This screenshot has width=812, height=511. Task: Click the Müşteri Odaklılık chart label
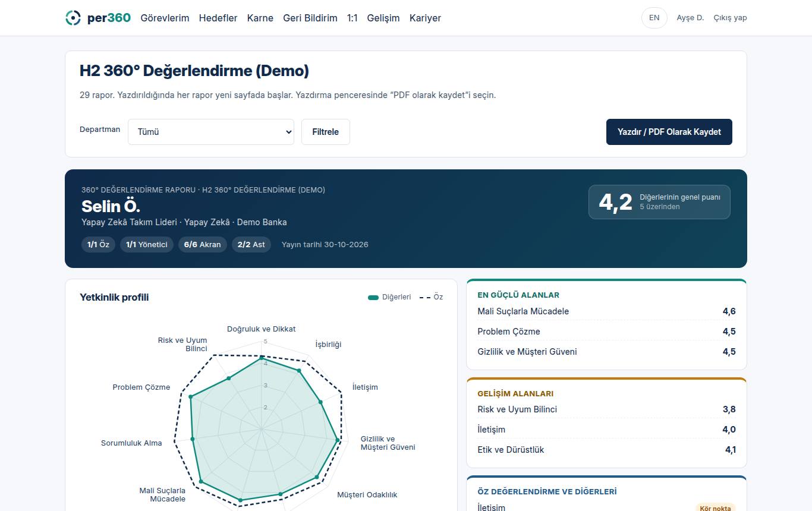367,495
